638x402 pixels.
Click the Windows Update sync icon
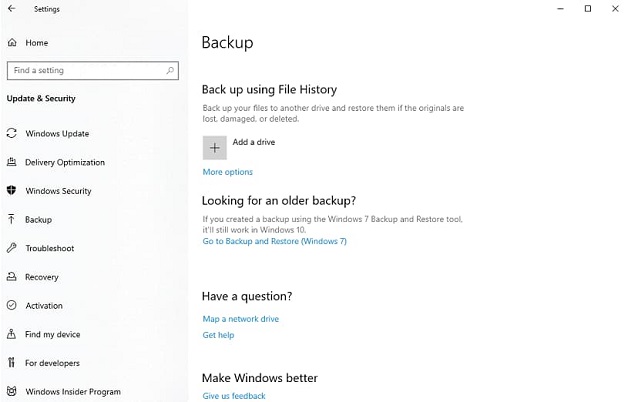(x=12, y=133)
